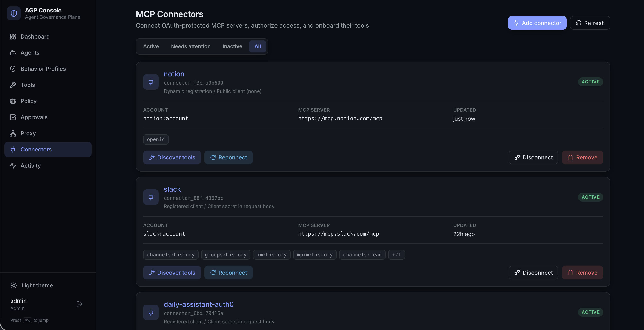Expand the +21 hidden slack scopes
644x330 pixels.
coord(396,255)
